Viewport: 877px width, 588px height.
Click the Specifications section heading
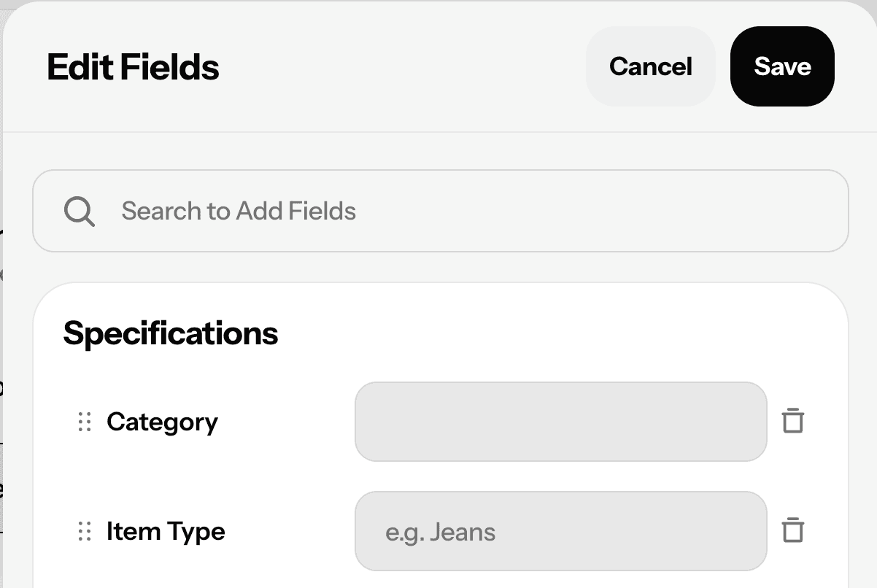[x=171, y=333]
